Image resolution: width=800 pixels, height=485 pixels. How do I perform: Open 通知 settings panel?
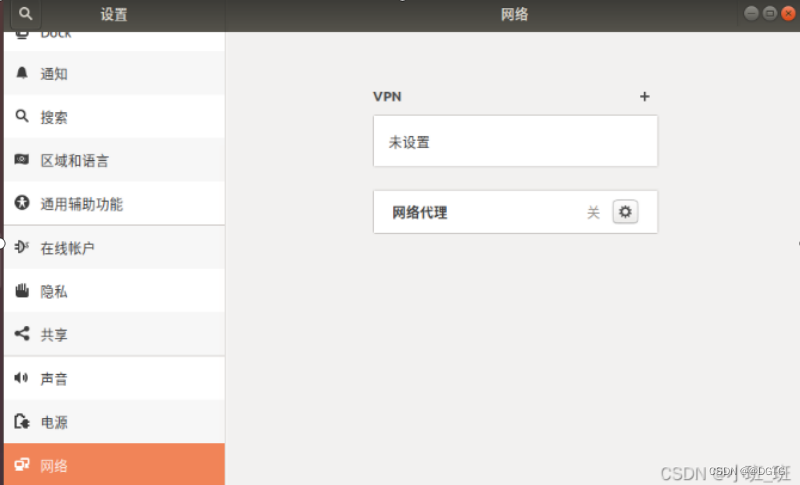click(114, 73)
